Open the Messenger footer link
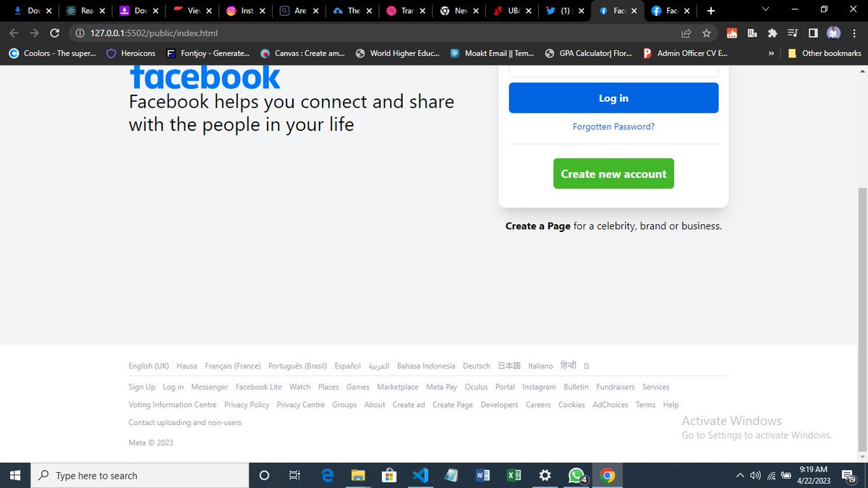 point(210,387)
